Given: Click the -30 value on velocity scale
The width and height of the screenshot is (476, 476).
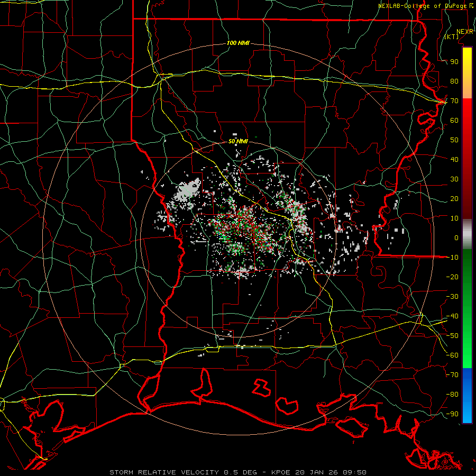Looking at the screenshot, I should pyautogui.click(x=452, y=297).
